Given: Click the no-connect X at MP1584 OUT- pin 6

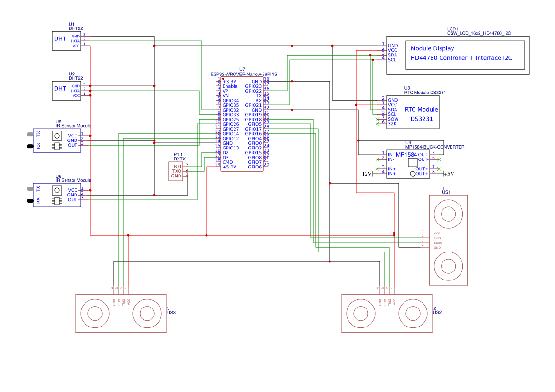Looking at the screenshot, I should pyautogui.click(x=439, y=159).
